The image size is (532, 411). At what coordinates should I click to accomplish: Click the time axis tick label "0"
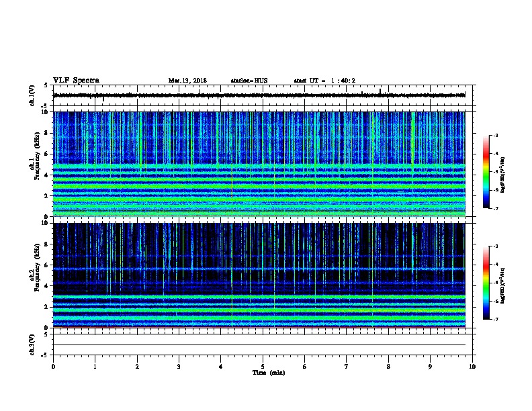(53, 367)
